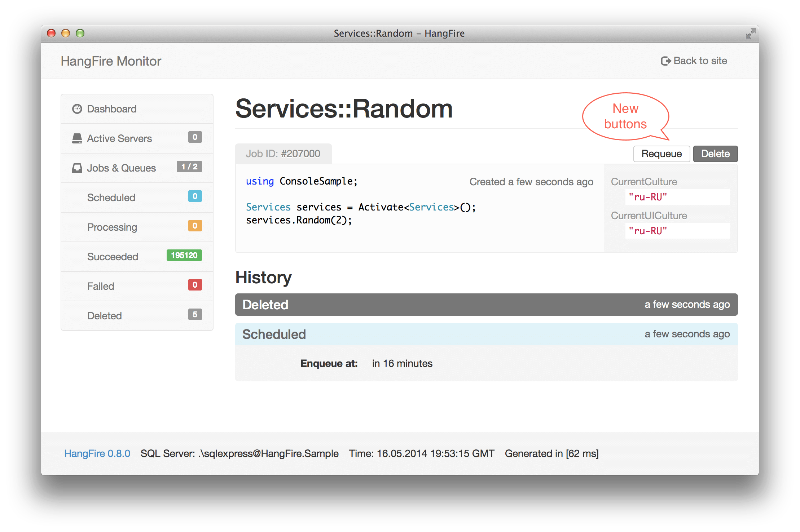
Task: Click the Requeue button for this job
Action: [661, 154]
